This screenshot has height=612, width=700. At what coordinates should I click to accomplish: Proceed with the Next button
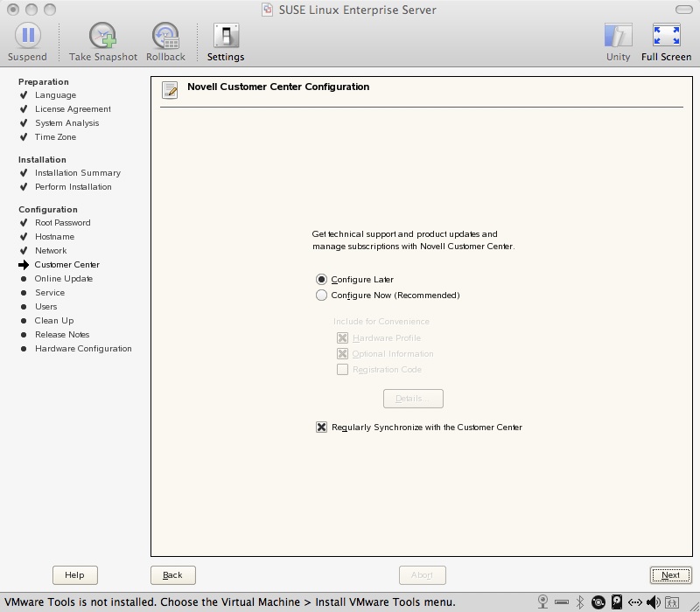click(670, 575)
